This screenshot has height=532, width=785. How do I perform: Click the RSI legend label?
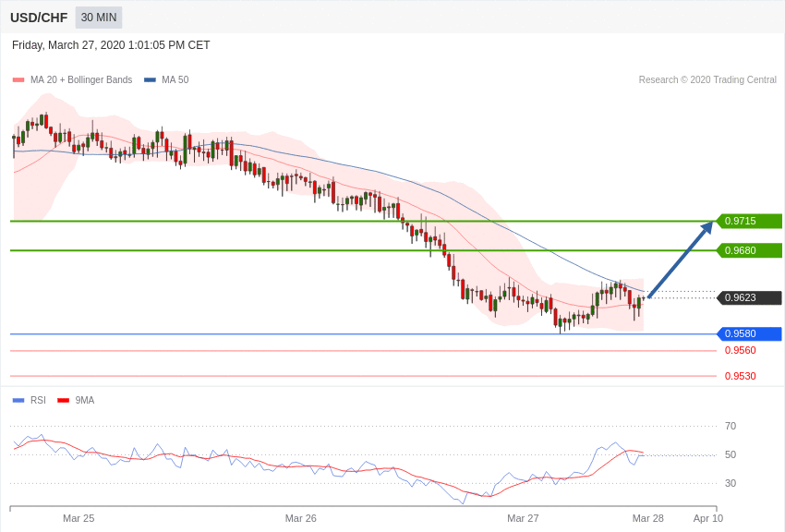[x=38, y=400]
